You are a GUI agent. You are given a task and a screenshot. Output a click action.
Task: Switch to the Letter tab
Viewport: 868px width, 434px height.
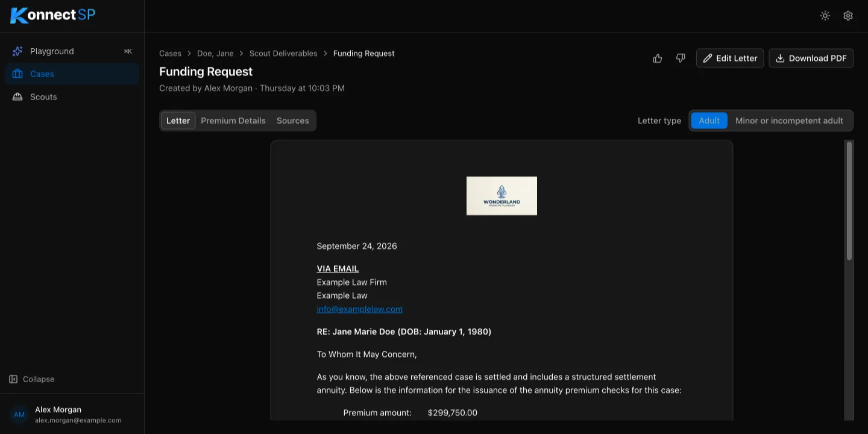pos(178,121)
